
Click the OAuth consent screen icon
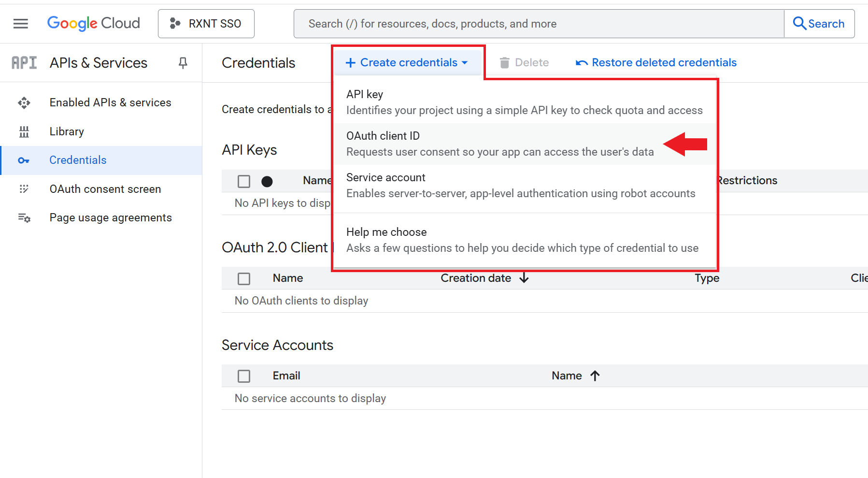pos(24,189)
